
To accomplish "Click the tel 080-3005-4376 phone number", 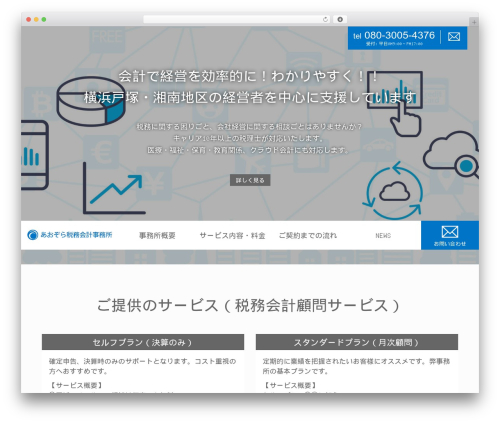I will pos(394,36).
